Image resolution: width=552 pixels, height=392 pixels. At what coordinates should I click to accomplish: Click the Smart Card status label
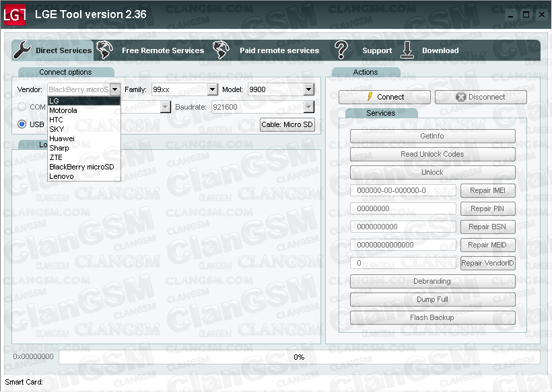[x=24, y=382]
